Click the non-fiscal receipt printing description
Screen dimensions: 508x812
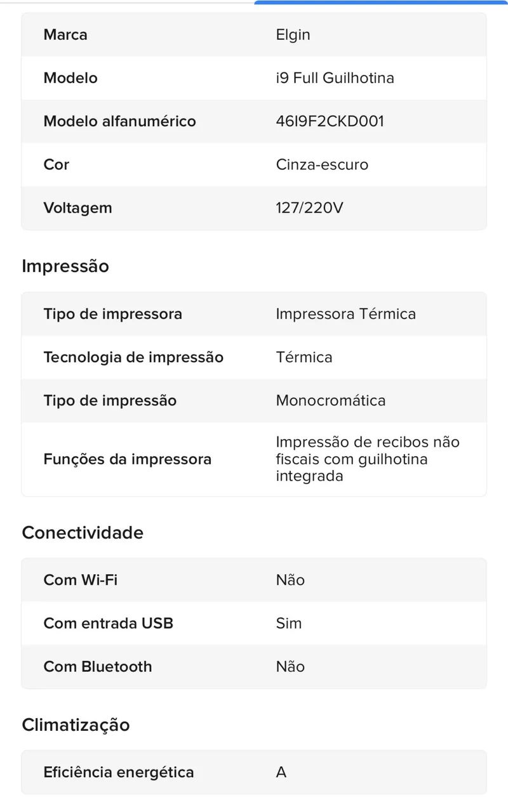(x=368, y=459)
